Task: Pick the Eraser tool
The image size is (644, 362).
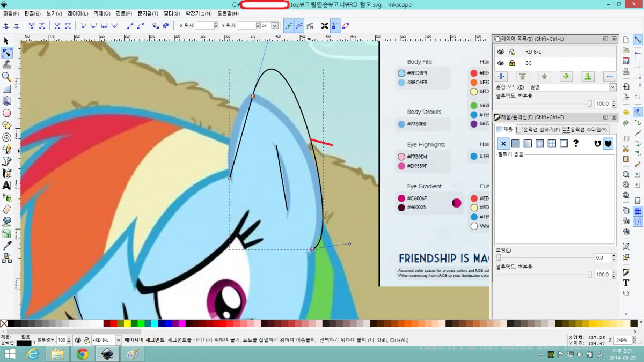Action: tap(6, 209)
